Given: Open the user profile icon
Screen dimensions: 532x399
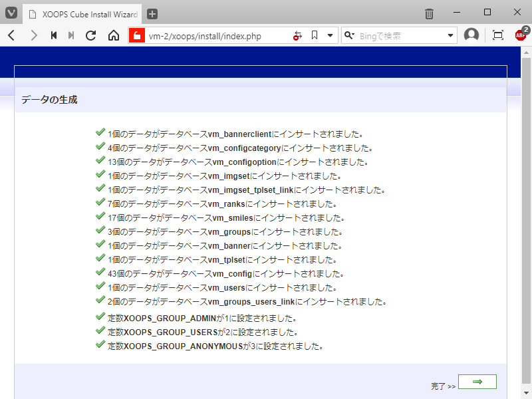Looking at the screenshot, I should (471, 35).
